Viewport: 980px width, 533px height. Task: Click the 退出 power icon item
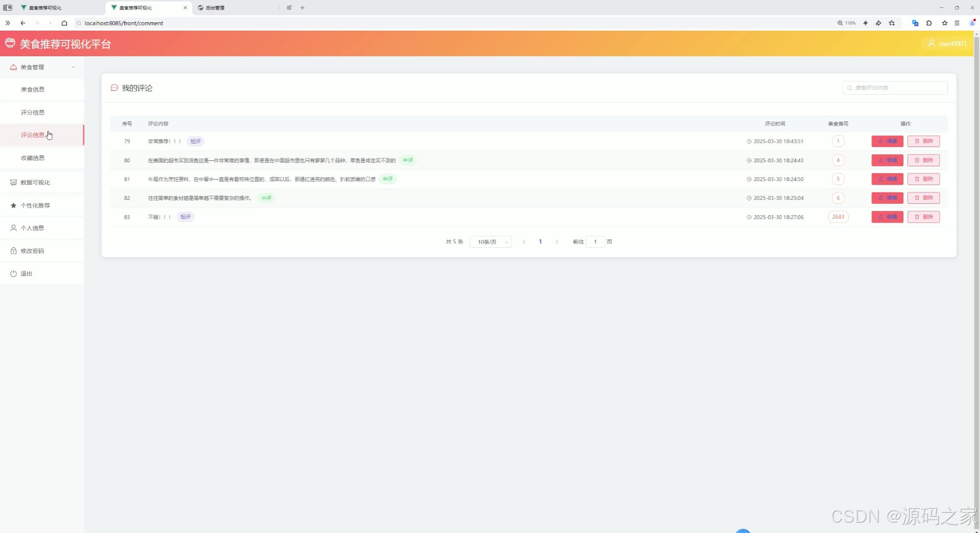point(26,273)
